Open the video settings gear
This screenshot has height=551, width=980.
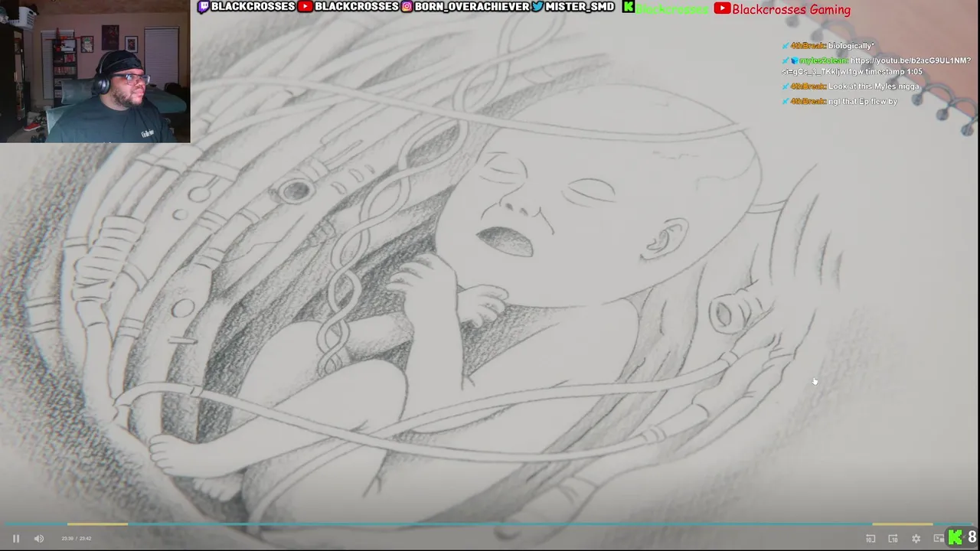tap(916, 539)
